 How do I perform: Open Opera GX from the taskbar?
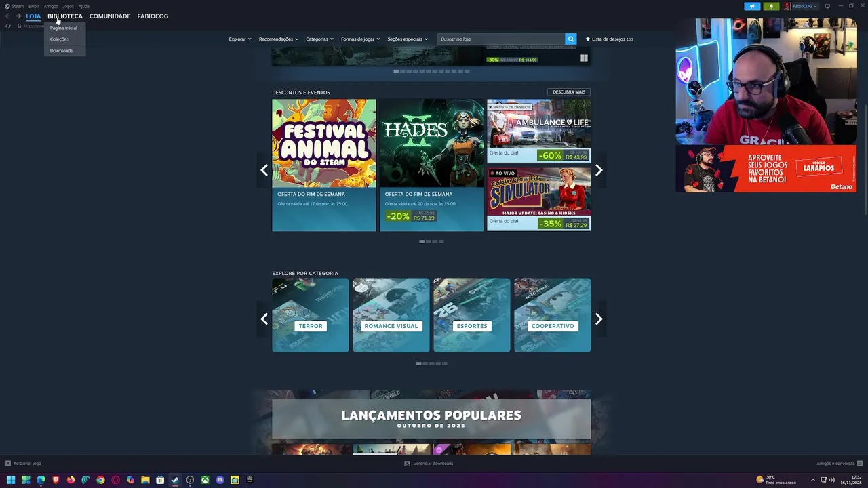(x=115, y=480)
